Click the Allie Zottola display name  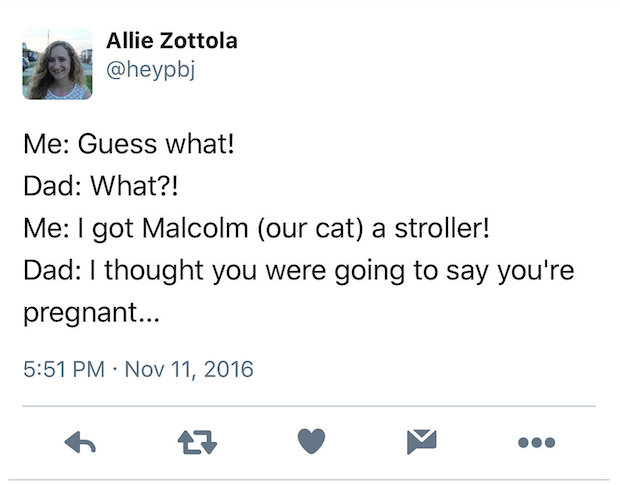tap(172, 42)
